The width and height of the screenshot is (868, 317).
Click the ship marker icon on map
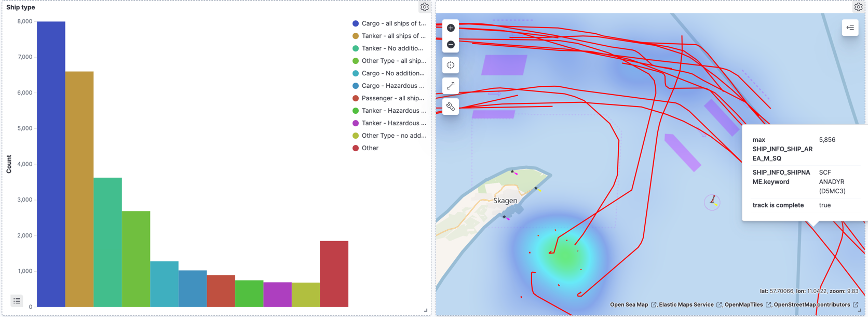click(713, 200)
